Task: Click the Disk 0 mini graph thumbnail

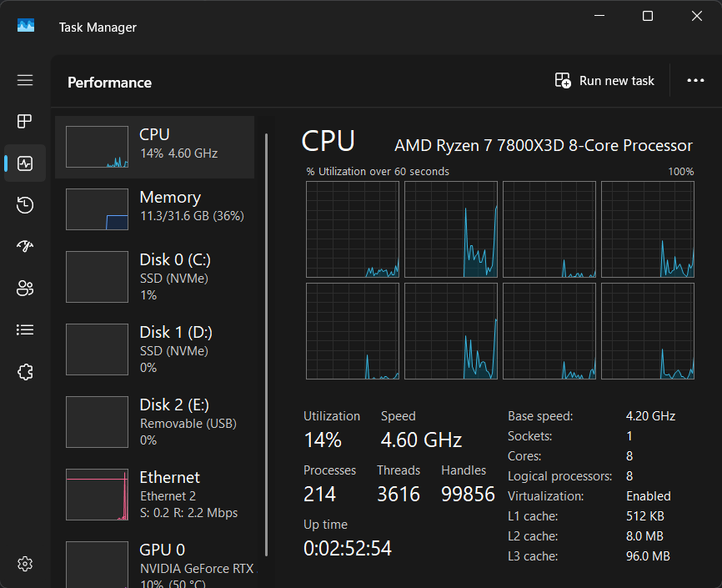Action: (98, 277)
